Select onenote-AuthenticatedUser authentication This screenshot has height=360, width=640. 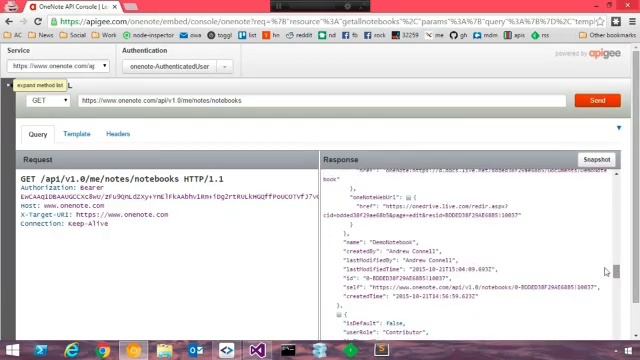click(x=169, y=67)
